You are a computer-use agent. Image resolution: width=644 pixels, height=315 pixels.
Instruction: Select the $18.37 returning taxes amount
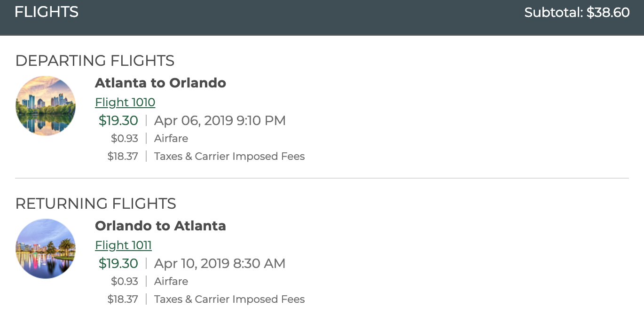pyautogui.click(x=123, y=299)
